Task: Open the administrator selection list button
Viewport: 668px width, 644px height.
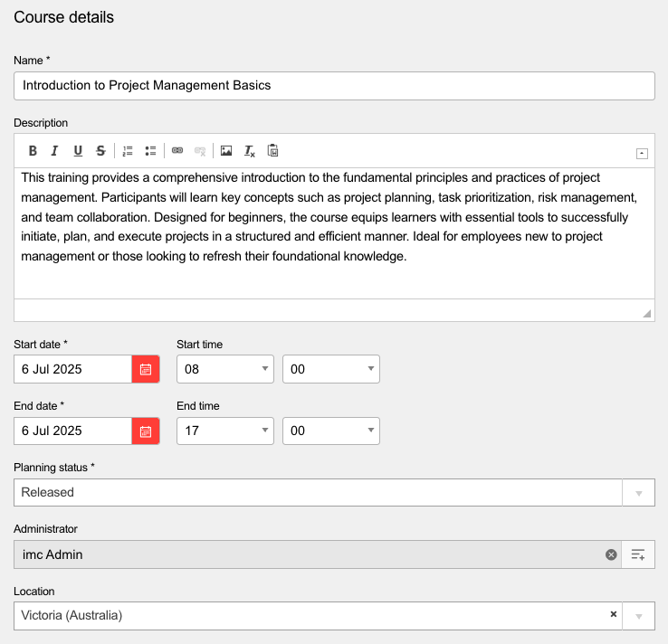Action: (638, 554)
